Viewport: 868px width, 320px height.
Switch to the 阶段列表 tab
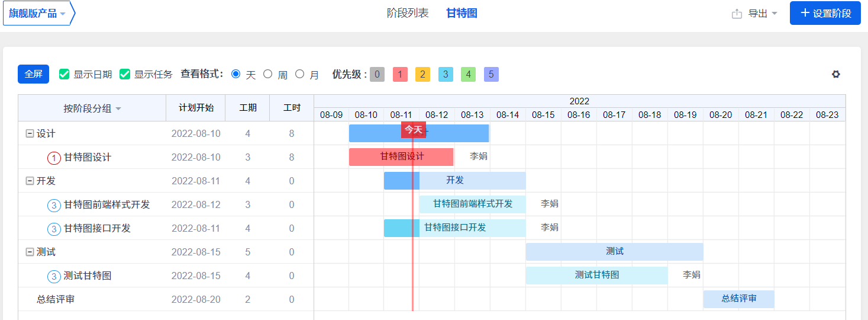408,13
